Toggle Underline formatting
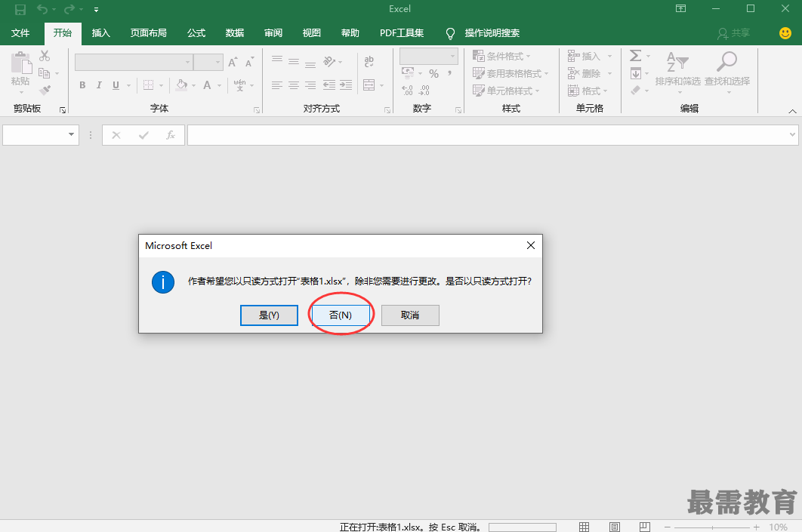802x532 pixels. coord(116,85)
